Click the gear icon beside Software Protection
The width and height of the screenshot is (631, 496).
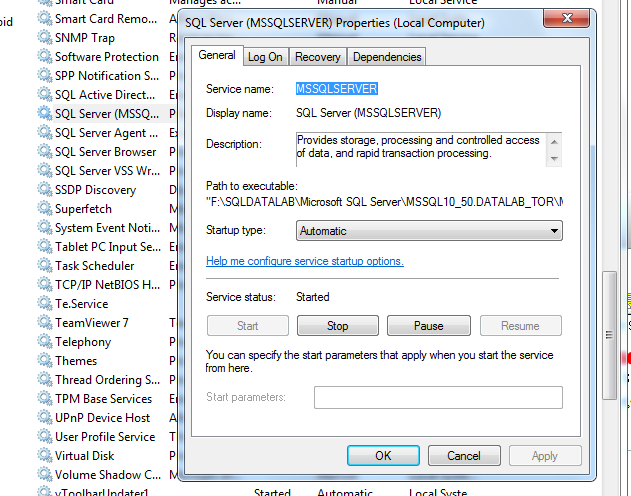[45, 57]
